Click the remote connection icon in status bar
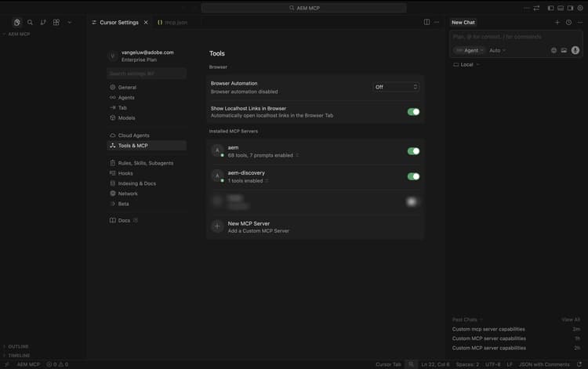 pyautogui.click(x=7, y=364)
